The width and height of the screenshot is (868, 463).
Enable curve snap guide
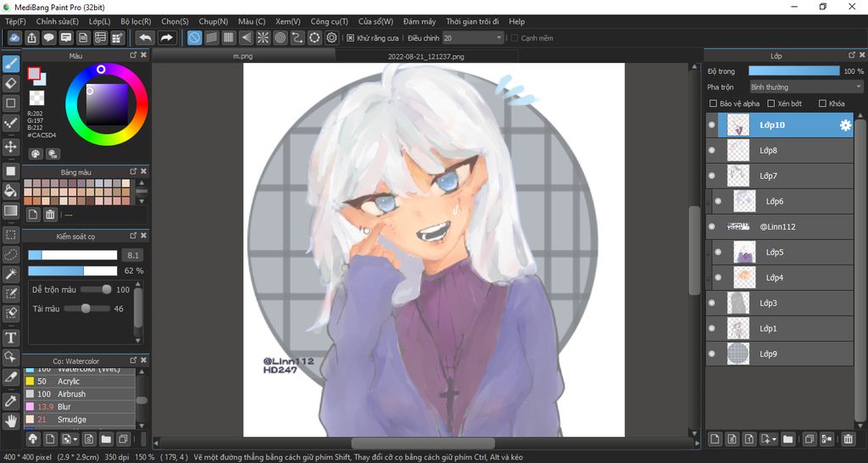pos(298,37)
